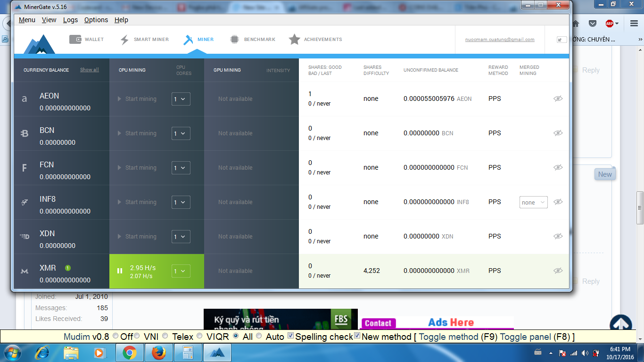644x362 pixels.
Task: Open CPU cores dropdown for AEON
Action: pyautogui.click(x=181, y=99)
